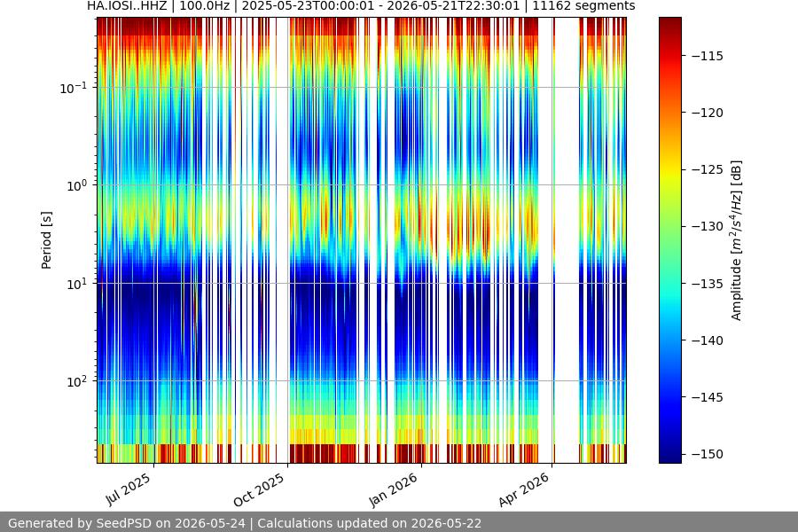The height and width of the screenshot is (532, 798).
Task: Click the 'Apr 2026' x-axis label
Action: 524,489
